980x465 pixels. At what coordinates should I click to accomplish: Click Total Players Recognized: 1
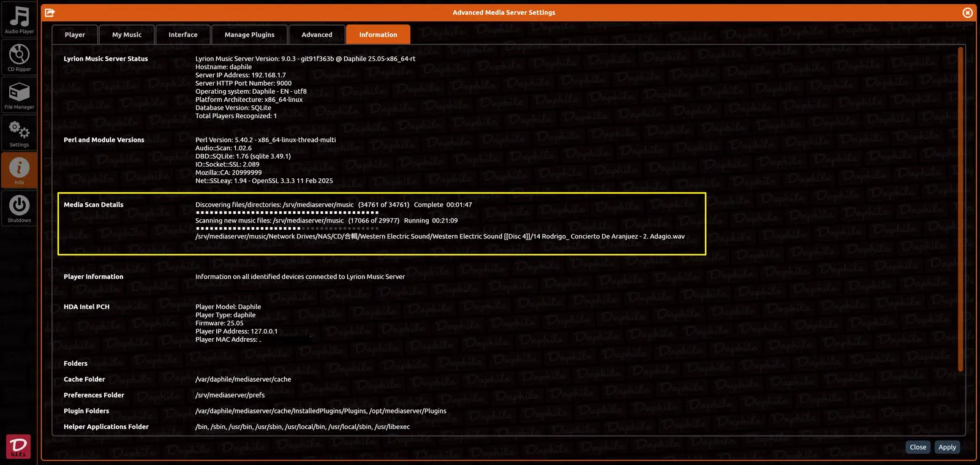(x=236, y=116)
